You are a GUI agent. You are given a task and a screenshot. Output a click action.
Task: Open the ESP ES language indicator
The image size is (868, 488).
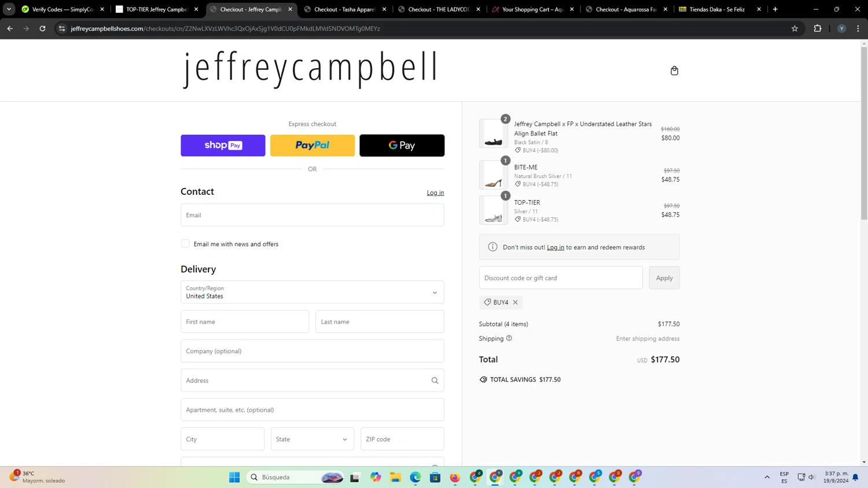784,477
